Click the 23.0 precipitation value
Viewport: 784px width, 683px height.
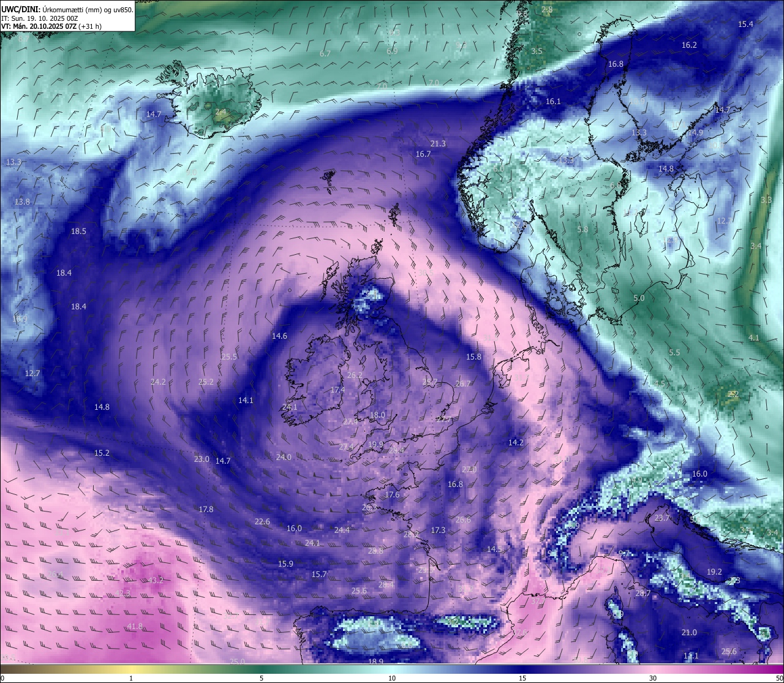(x=202, y=459)
